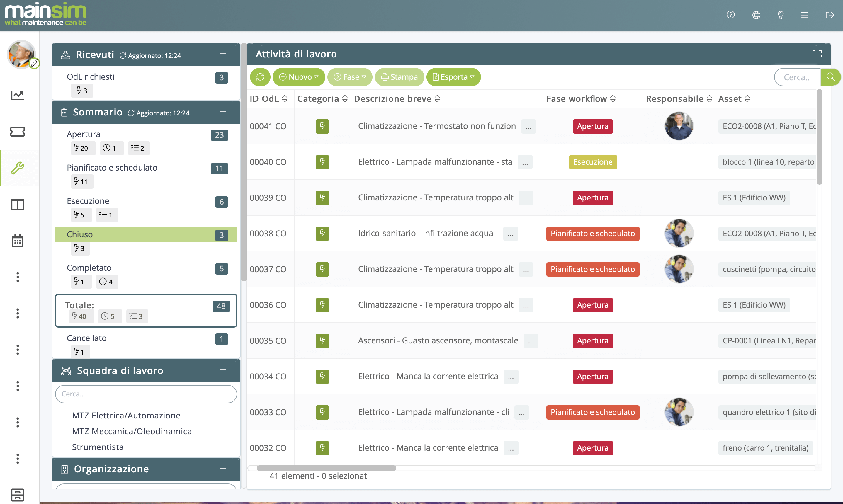Select the highlighted Chiuso entry
The width and height of the screenshot is (843, 504).
point(146,235)
